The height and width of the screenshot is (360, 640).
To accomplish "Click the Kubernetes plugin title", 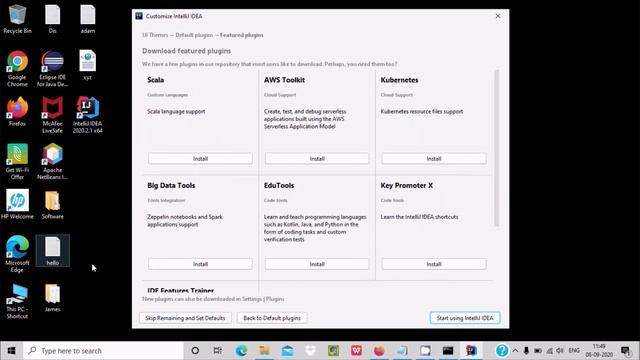I will pyautogui.click(x=399, y=80).
